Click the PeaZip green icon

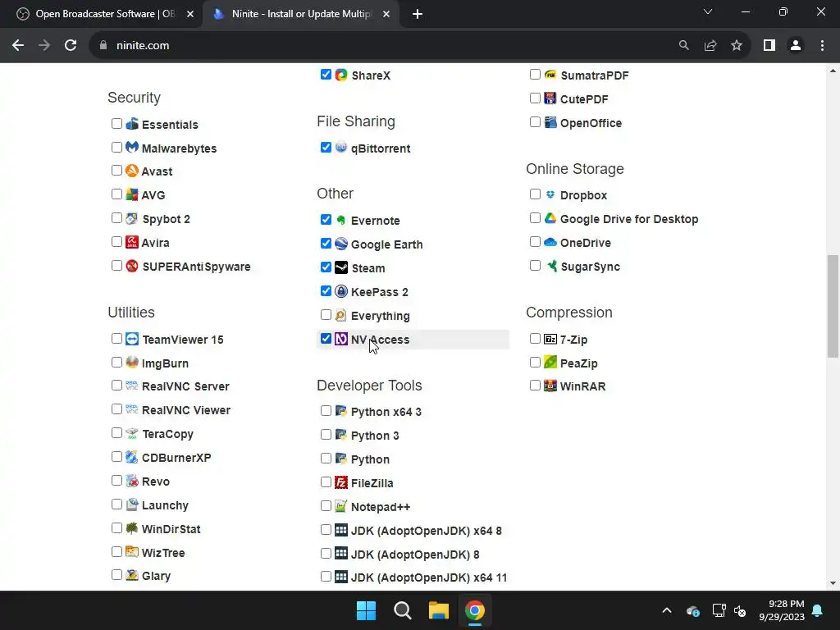coord(550,363)
